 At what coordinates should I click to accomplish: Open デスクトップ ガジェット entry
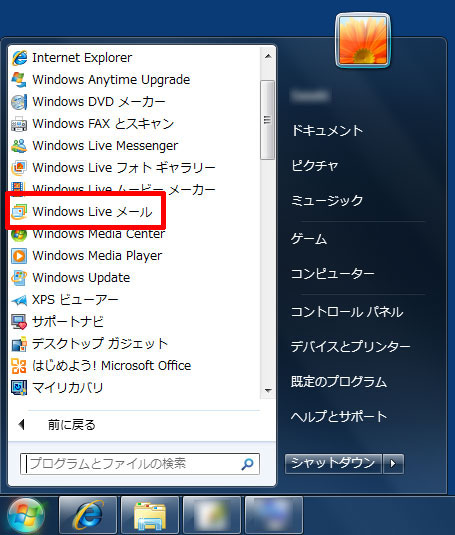click(100, 344)
